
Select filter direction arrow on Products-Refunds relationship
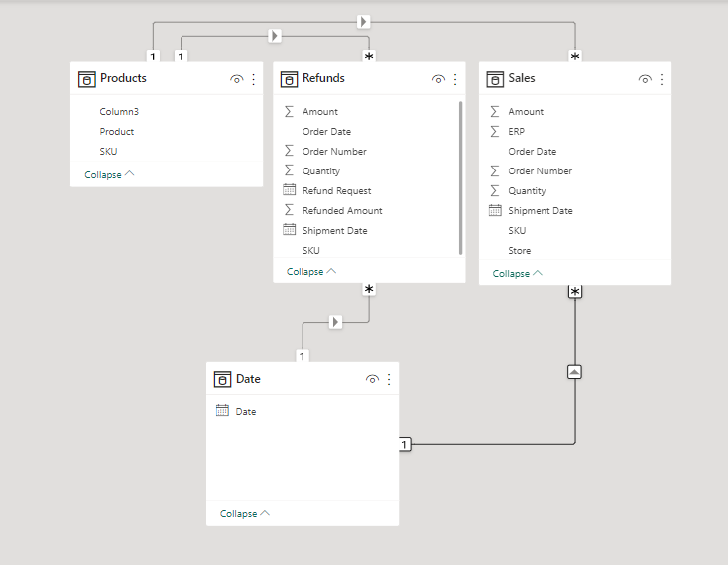275,36
